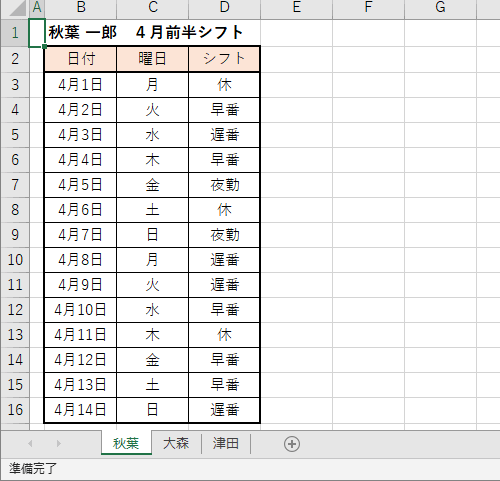Click shift 遅番 in the 4月14日 row
Screen dimensions: 500x481
pyautogui.click(x=224, y=410)
